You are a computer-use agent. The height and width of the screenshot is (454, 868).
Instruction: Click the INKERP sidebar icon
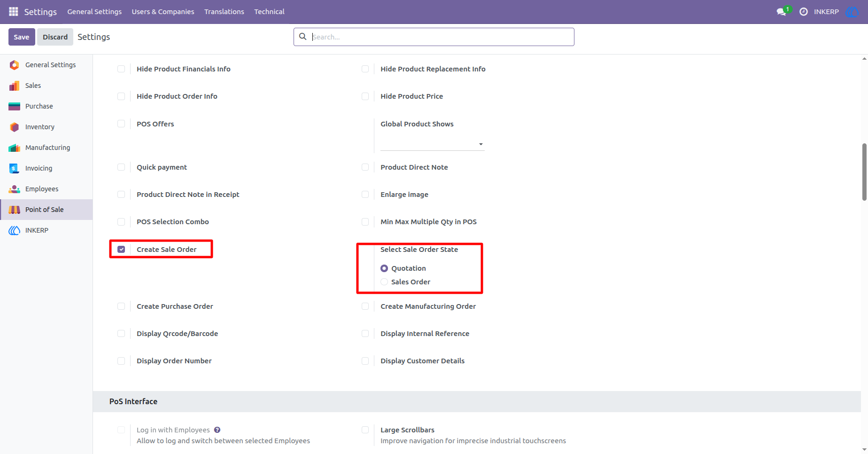coord(15,230)
